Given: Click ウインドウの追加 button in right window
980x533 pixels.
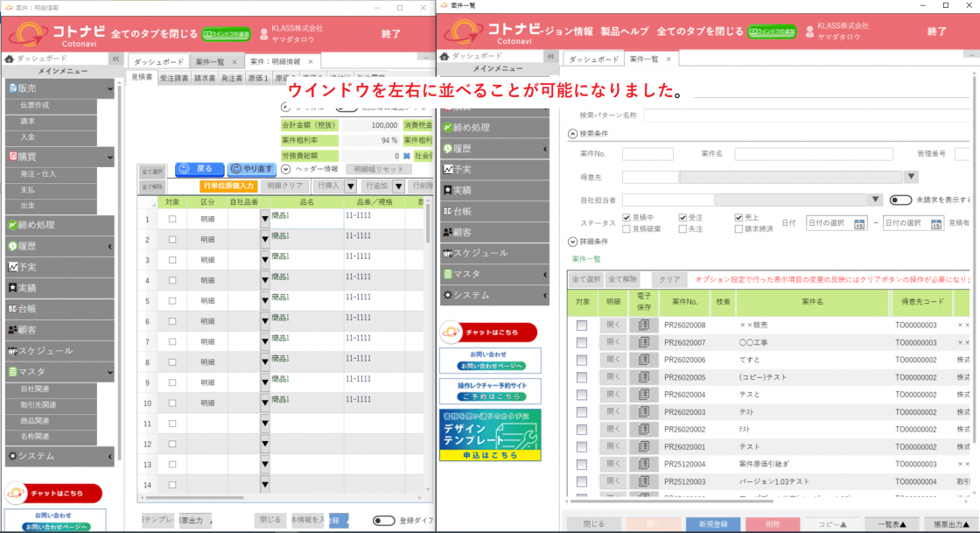Looking at the screenshot, I should [x=771, y=32].
